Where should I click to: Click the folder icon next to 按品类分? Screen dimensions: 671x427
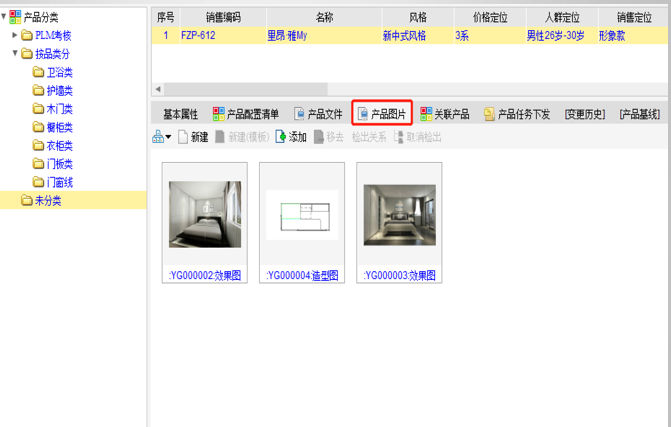point(27,53)
